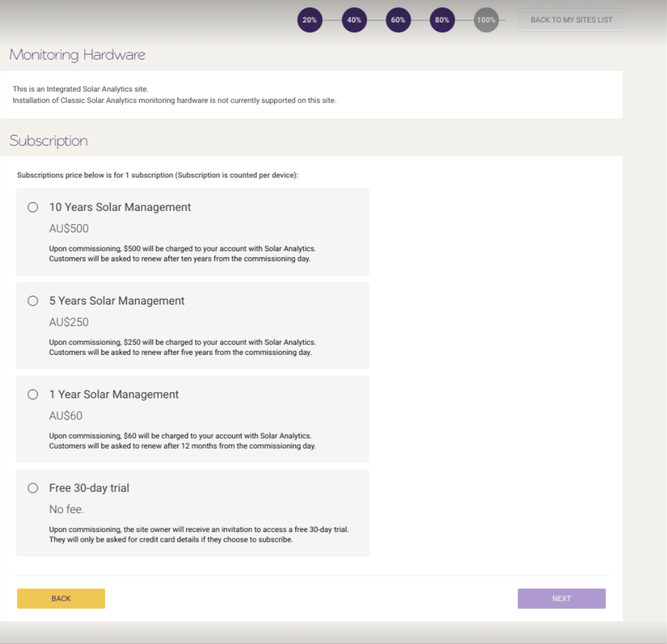
Task: Click "This is an Integrated Solar Analytics site."
Action: 80,89
